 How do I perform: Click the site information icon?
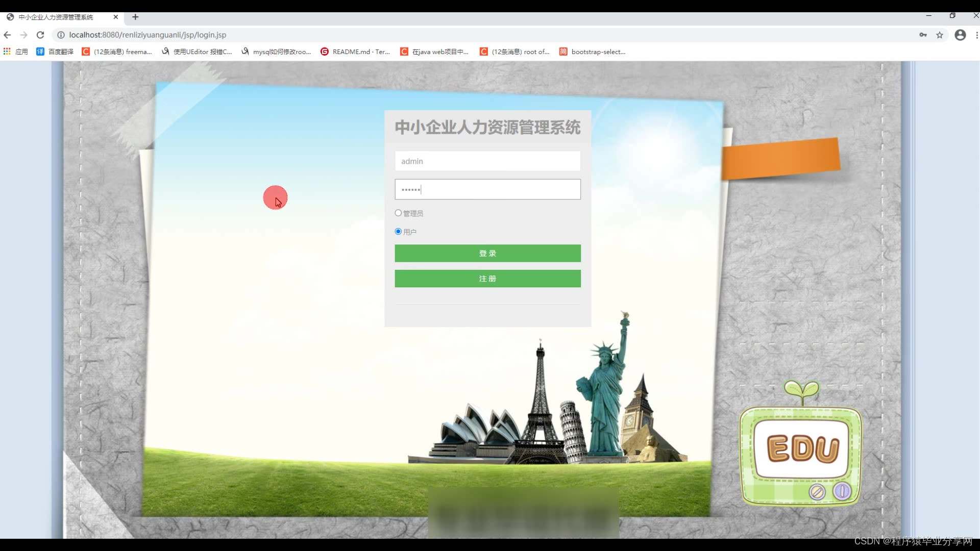[x=61, y=35]
